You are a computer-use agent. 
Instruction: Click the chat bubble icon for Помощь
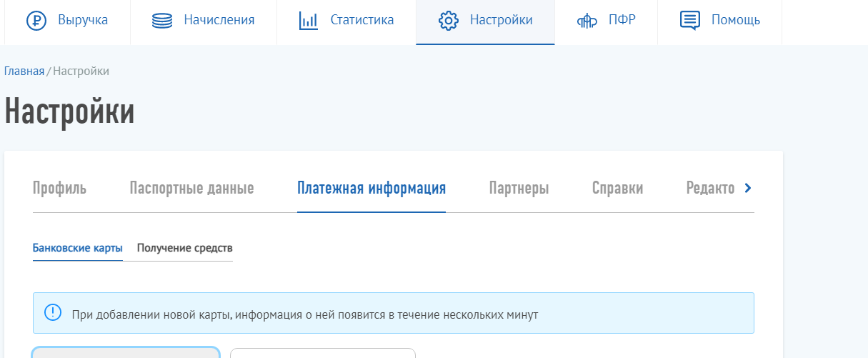click(x=689, y=21)
